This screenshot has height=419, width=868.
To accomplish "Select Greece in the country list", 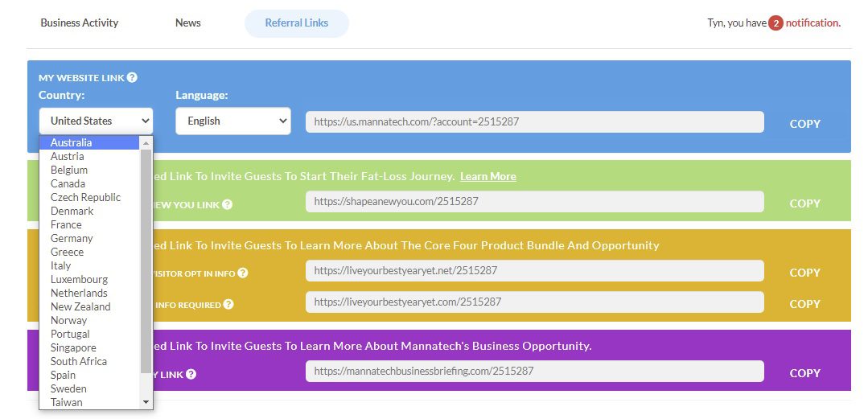I will (x=90, y=252).
